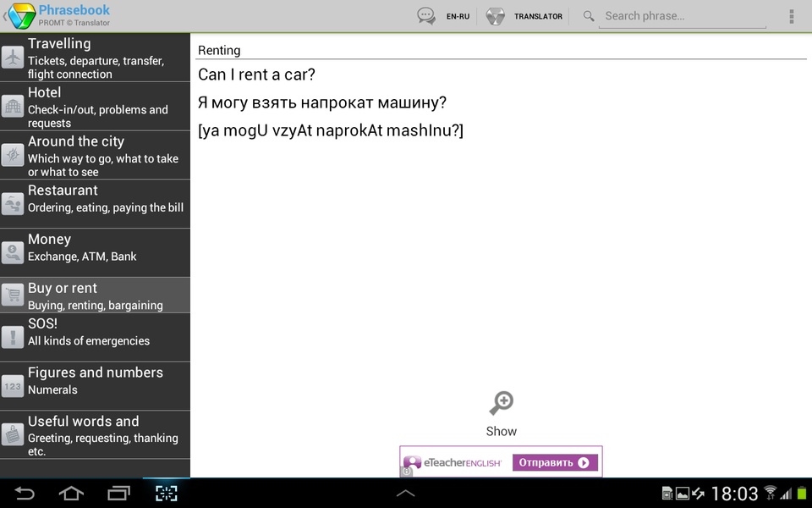The height and width of the screenshot is (508, 812).
Task: Tap the Money exchange icon
Action: [x=13, y=252]
